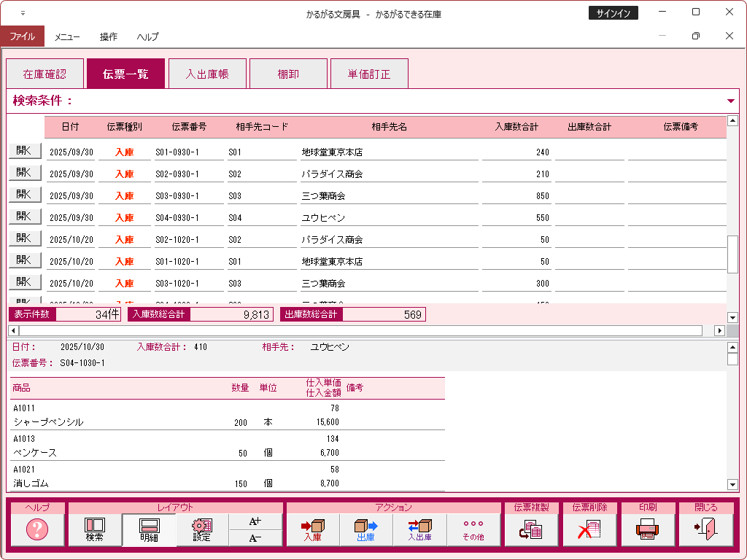Open the その他 more actions menu
Viewport: 747px width, 560px height.
473,530
